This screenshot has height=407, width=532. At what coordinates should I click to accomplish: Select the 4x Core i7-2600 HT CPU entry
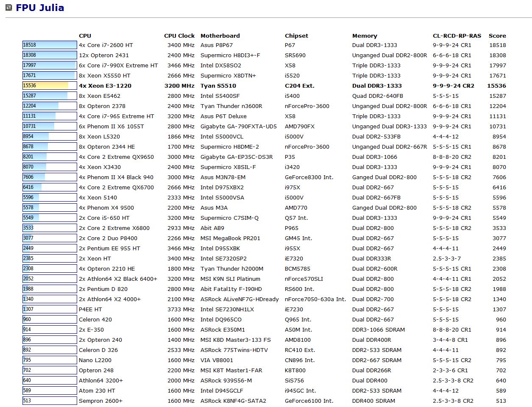pos(106,45)
